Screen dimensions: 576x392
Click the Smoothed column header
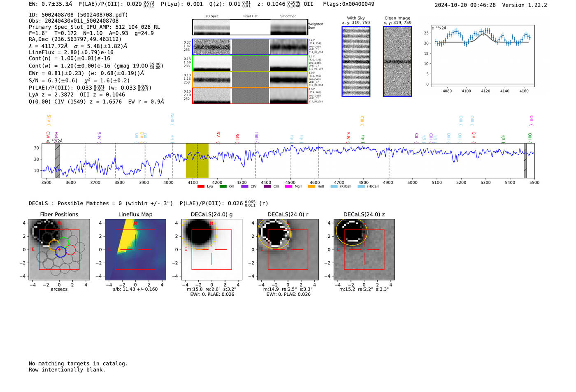(288, 16)
